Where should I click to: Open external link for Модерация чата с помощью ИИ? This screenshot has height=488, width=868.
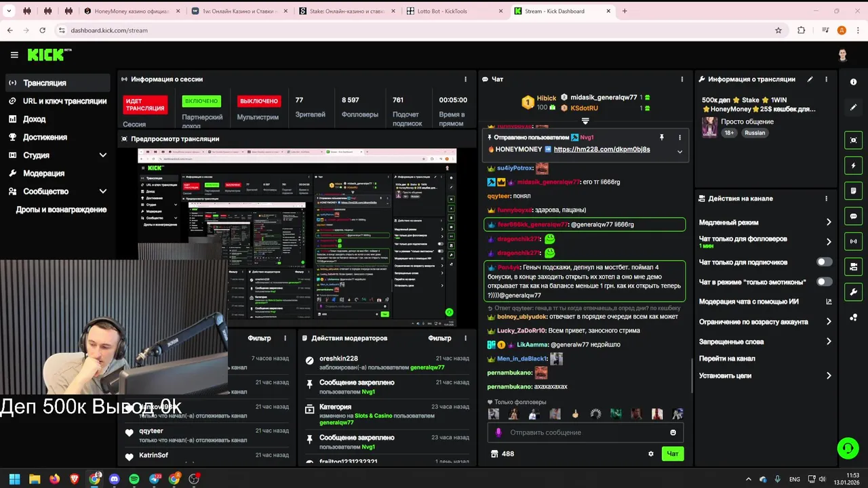coord(829,302)
